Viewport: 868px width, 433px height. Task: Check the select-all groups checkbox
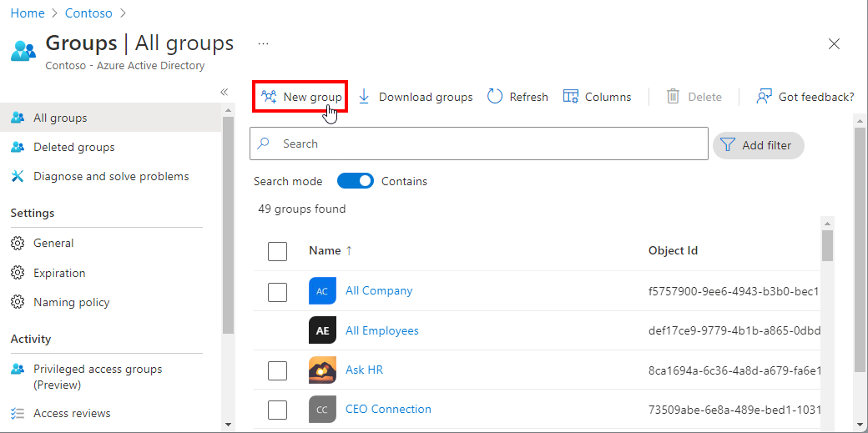click(277, 251)
